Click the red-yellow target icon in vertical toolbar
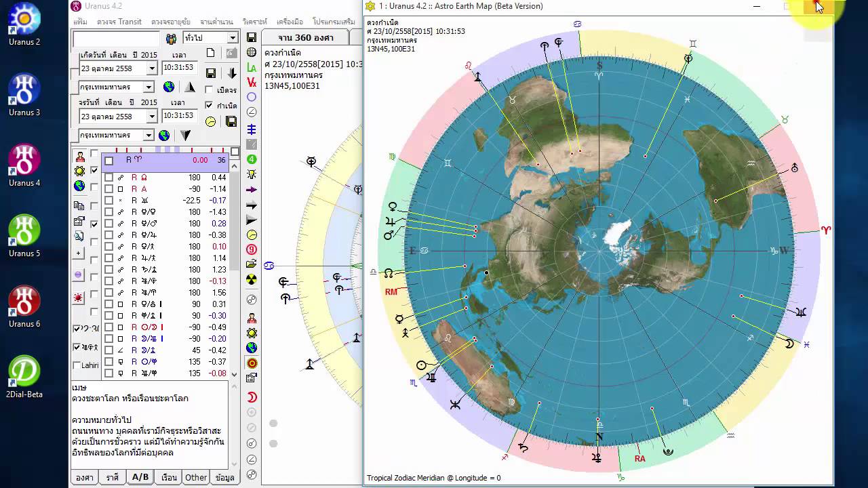The width and height of the screenshot is (868, 488). [252, 363]
